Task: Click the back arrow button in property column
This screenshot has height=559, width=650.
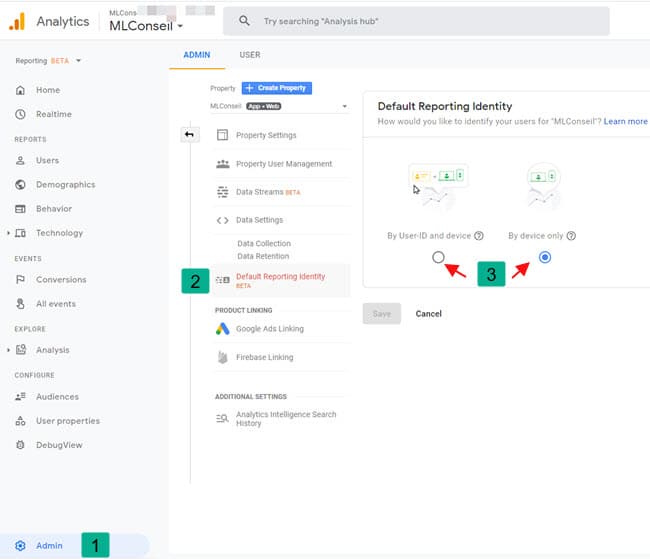Action: pos(189,134)
